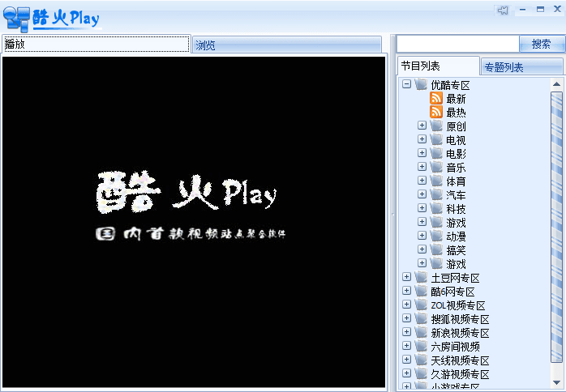The height and width of the screenshot is (392, 566).
Task: Click the RSS icon beside 最热
Action: pos(436,112)
